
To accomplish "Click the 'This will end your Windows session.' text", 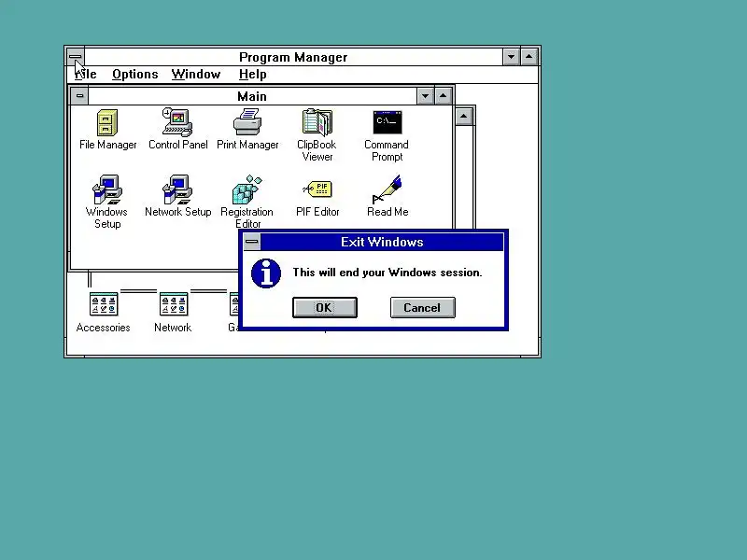I will [x=388, y=273].
